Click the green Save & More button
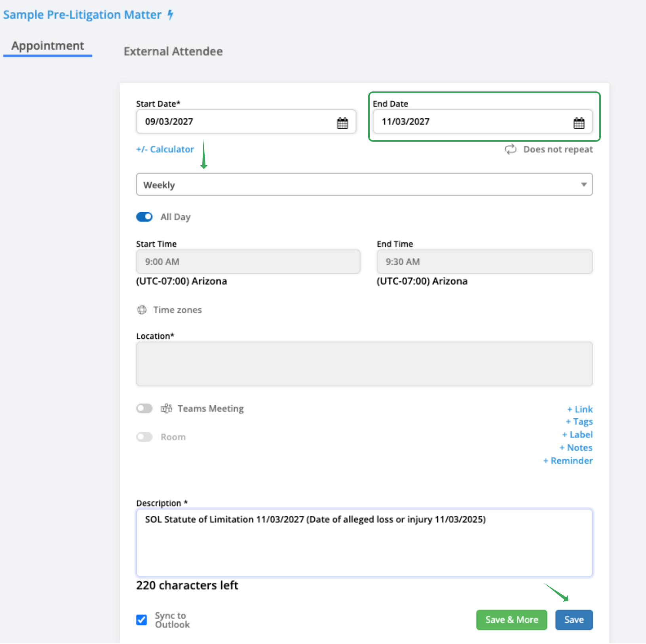The height and width of the screenshot is (644, 646). click(x=511, y=620)
